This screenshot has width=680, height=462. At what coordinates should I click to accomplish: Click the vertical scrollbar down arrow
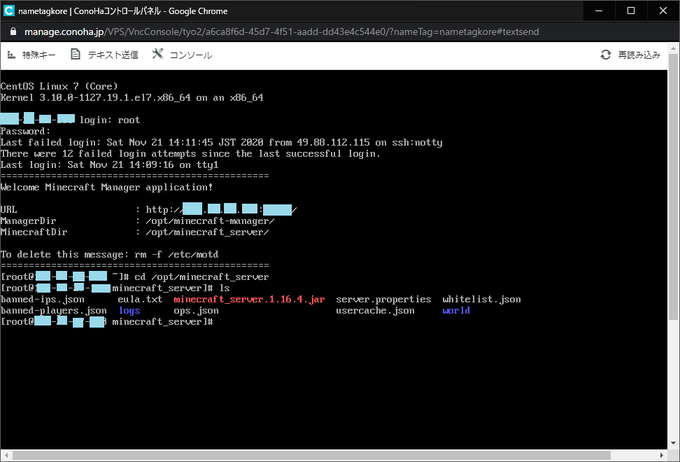tap(673, 443)
